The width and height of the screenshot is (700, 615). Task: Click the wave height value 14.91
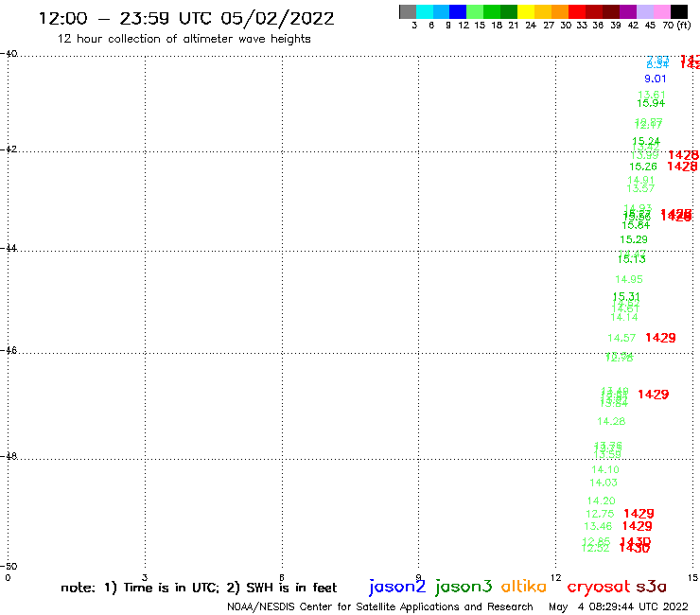640,180
